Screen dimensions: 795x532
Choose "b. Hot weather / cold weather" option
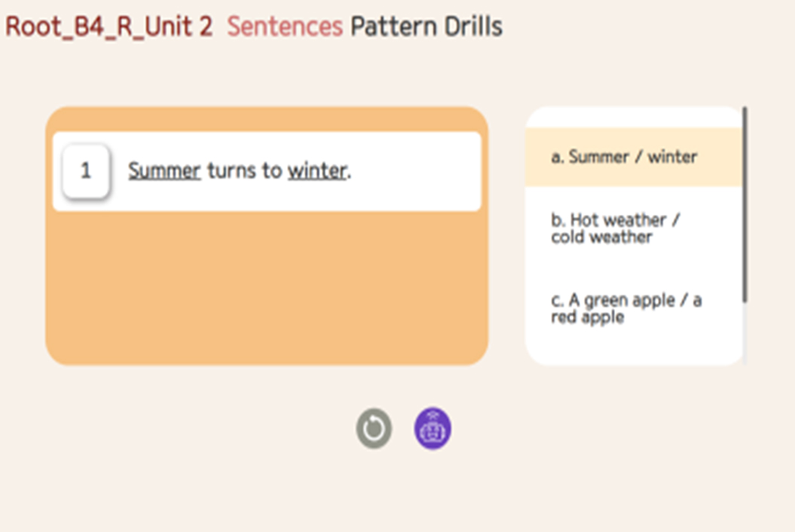pos(616,228)
